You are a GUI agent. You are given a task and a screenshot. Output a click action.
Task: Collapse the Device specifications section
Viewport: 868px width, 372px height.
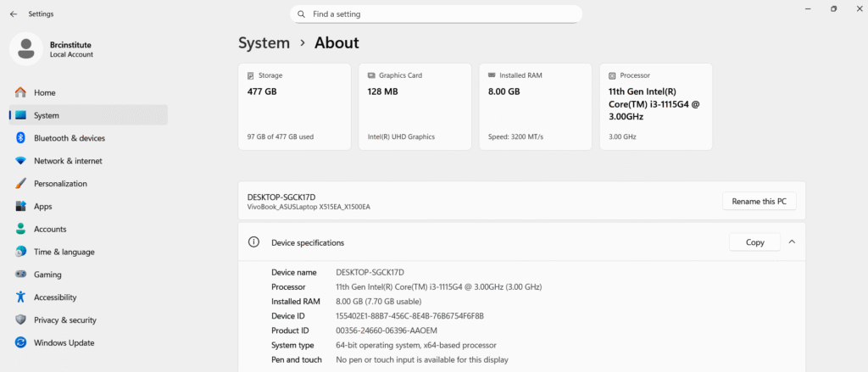(793, 242)
